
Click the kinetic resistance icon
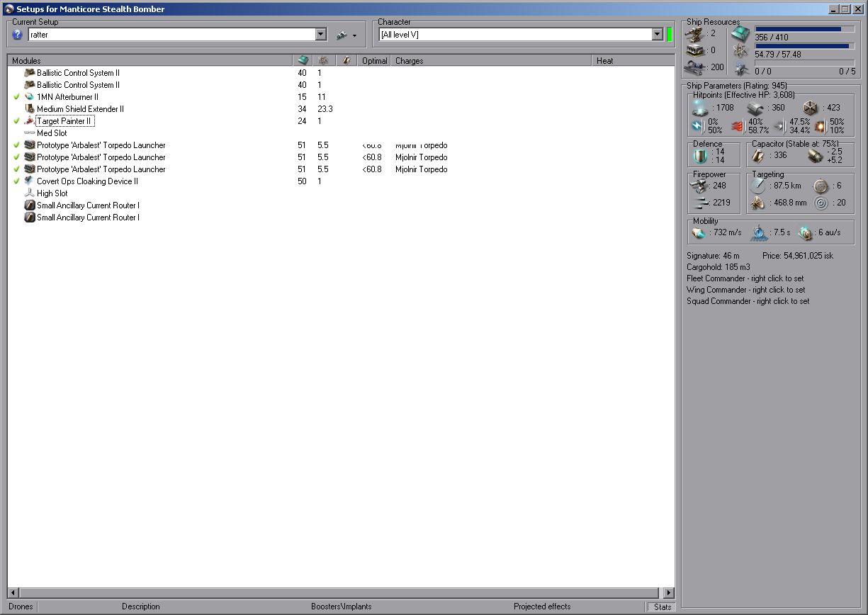pos(779,126)
